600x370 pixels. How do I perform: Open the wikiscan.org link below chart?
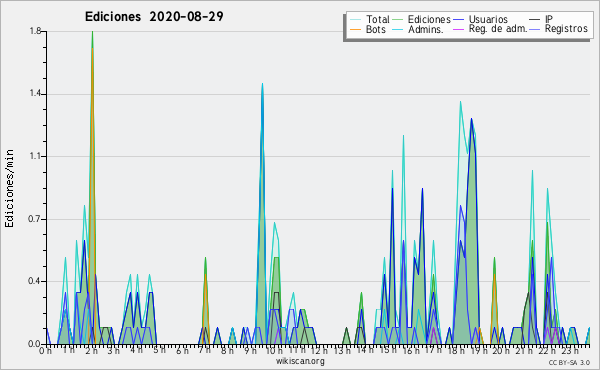pos(300,361)
